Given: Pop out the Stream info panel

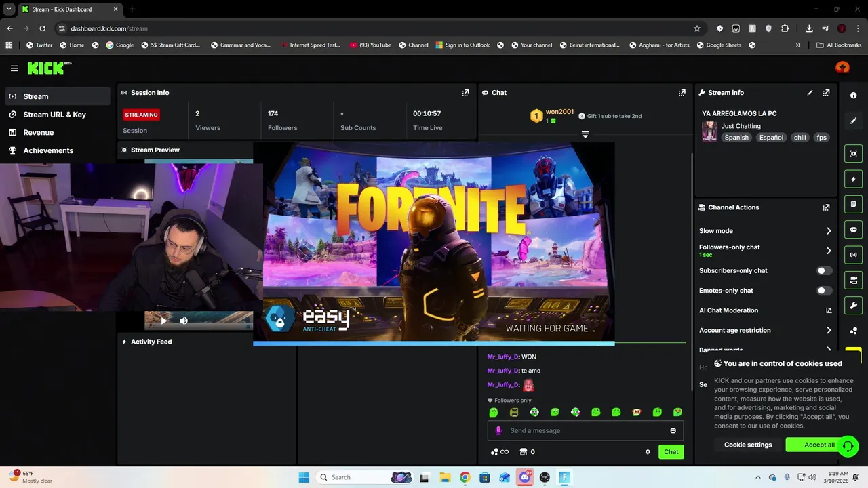Looking at the screenshot, I should pos(826,93).
